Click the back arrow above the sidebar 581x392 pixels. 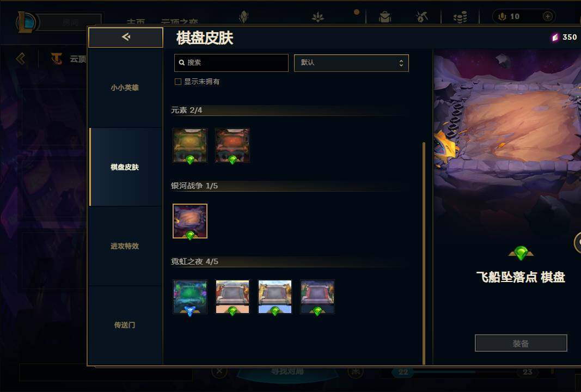126,37
